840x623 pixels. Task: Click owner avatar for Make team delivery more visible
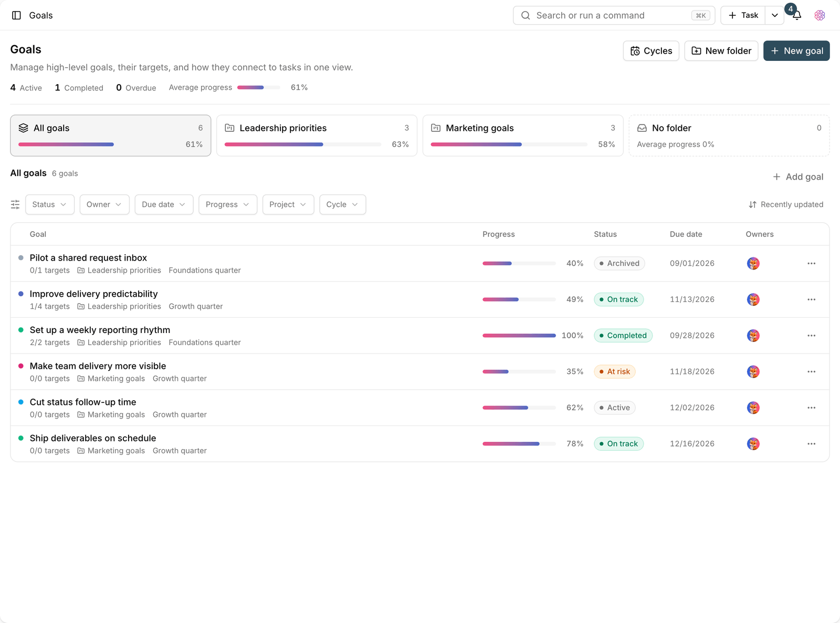click(x=753, y=371)
